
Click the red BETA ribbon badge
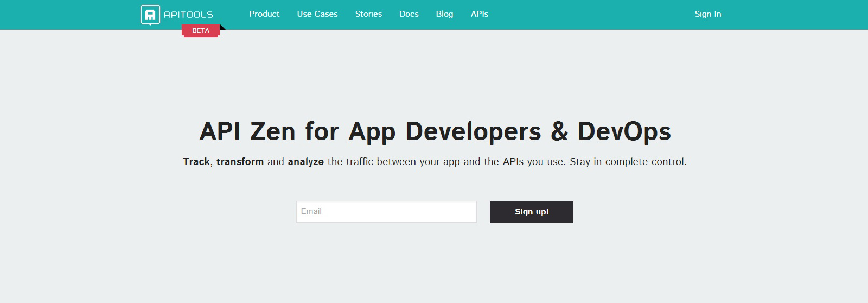pos(201,30)
